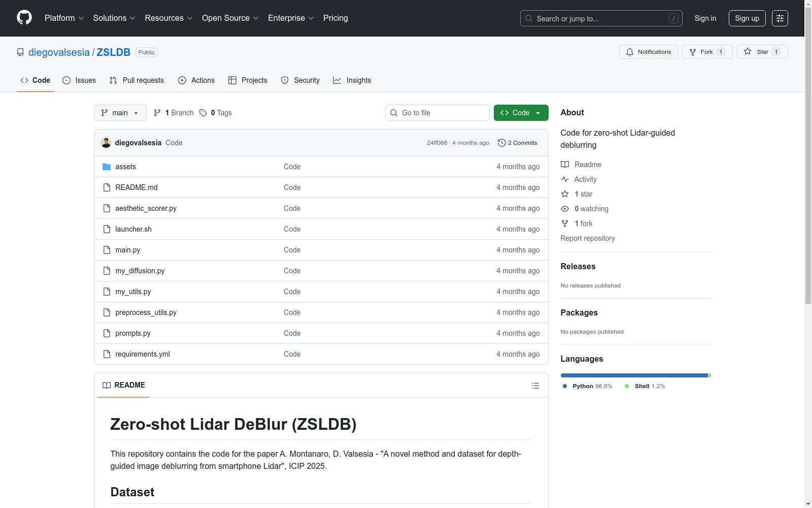Screen dimensions: 812x508
Task: Click the star icon in Star button
Action: click(x=748, y=51)
